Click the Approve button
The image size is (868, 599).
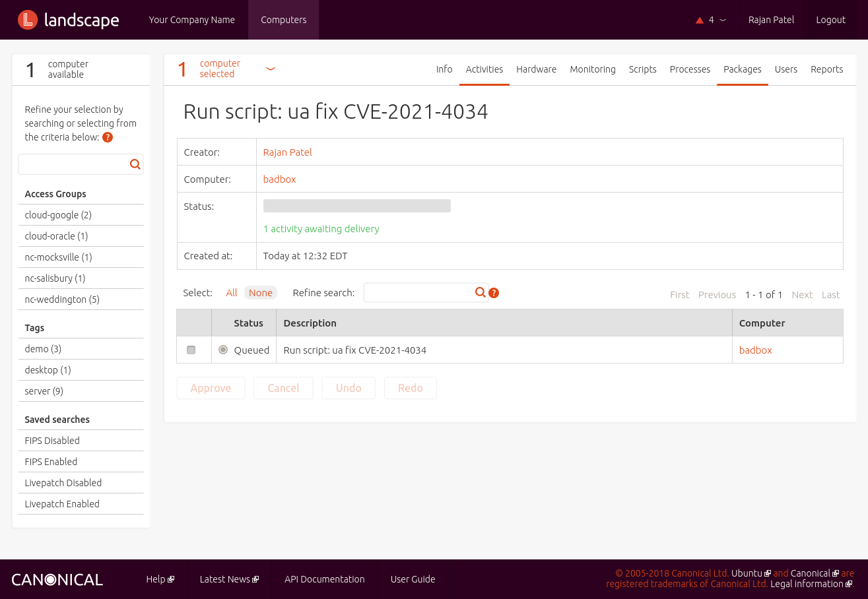(211, 388)
